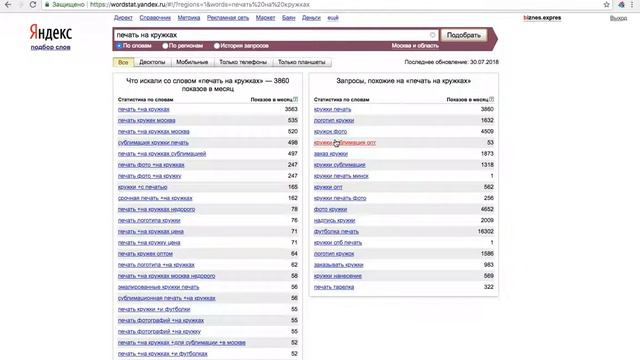The image size is (640, 360).
Task: Open the query 'сублимация кружки печать'
Action: [153, 143]
